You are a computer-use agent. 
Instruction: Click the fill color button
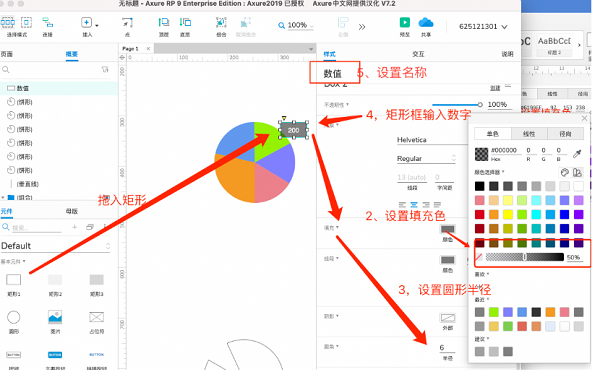click(x=447, y=229)
